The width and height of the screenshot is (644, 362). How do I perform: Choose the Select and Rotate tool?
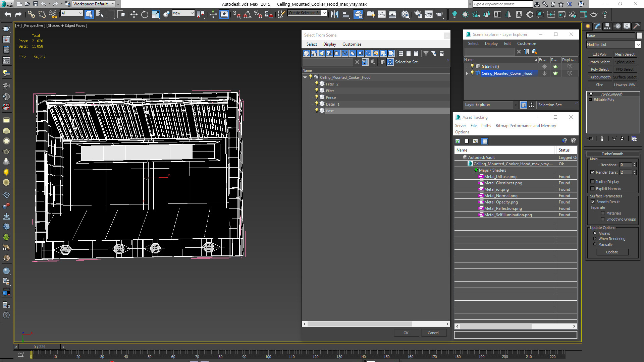[145, 14]
